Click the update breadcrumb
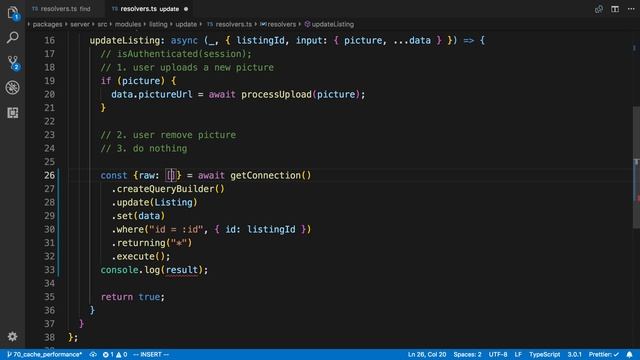This screenshot has width=640, height=360. [186, 24]
